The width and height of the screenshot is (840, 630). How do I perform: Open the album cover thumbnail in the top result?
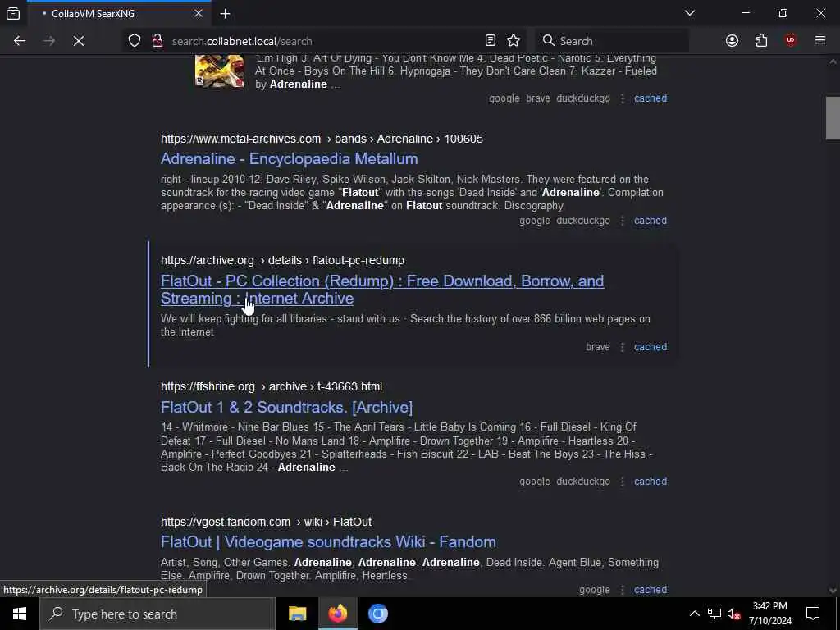point(220,71)
